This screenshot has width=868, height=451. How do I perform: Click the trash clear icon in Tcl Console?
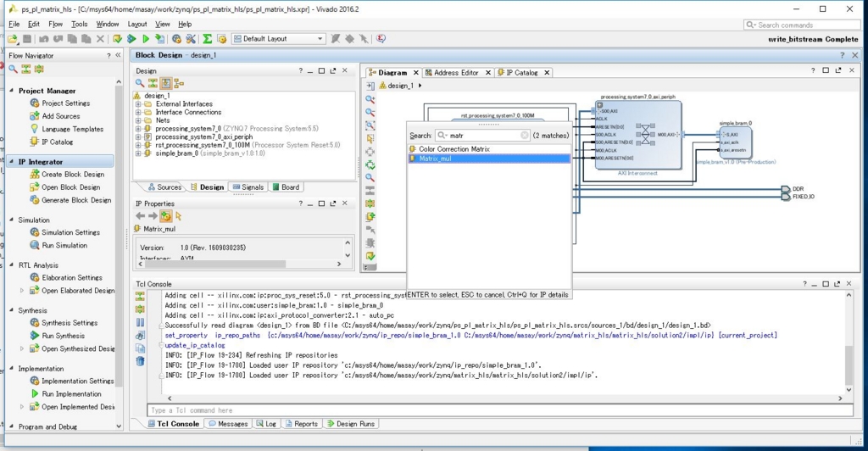point(140,361)
